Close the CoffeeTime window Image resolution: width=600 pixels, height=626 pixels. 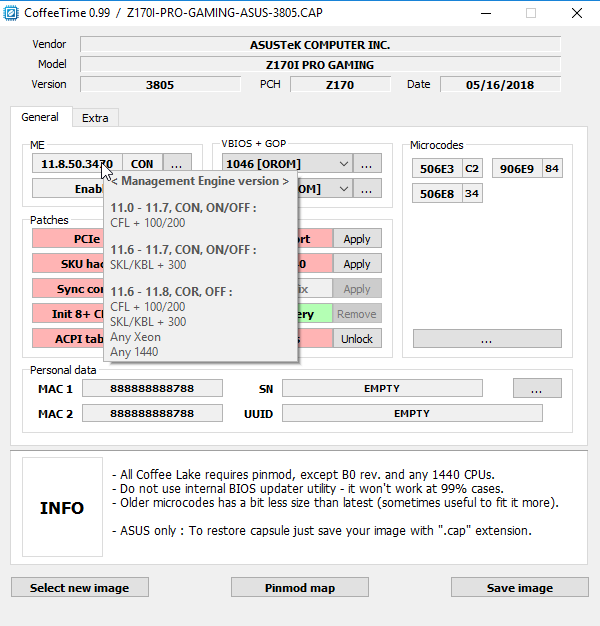coord(577,13)
